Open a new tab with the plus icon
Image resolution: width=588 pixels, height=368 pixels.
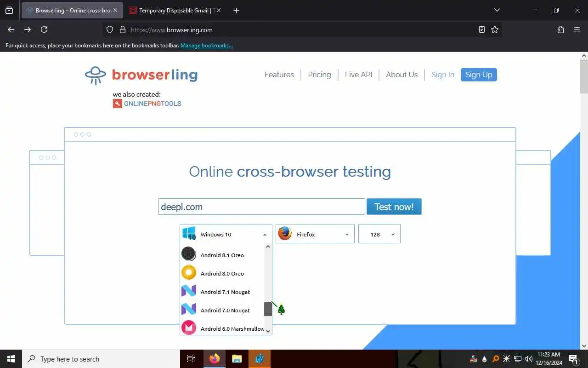(x=236, y=10)
